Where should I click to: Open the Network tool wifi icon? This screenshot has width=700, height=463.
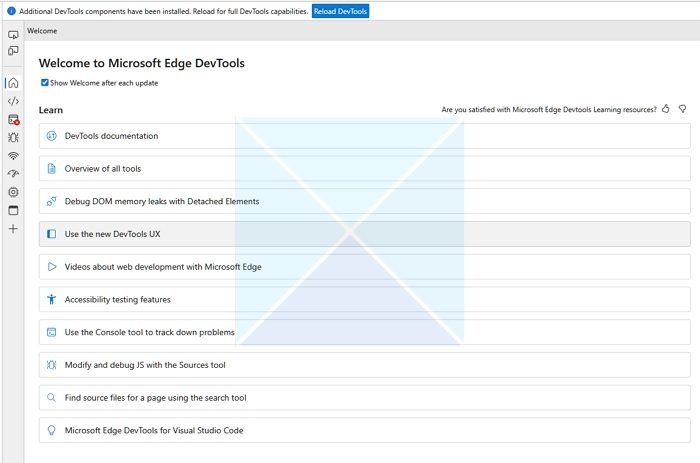tap(13, 156)
